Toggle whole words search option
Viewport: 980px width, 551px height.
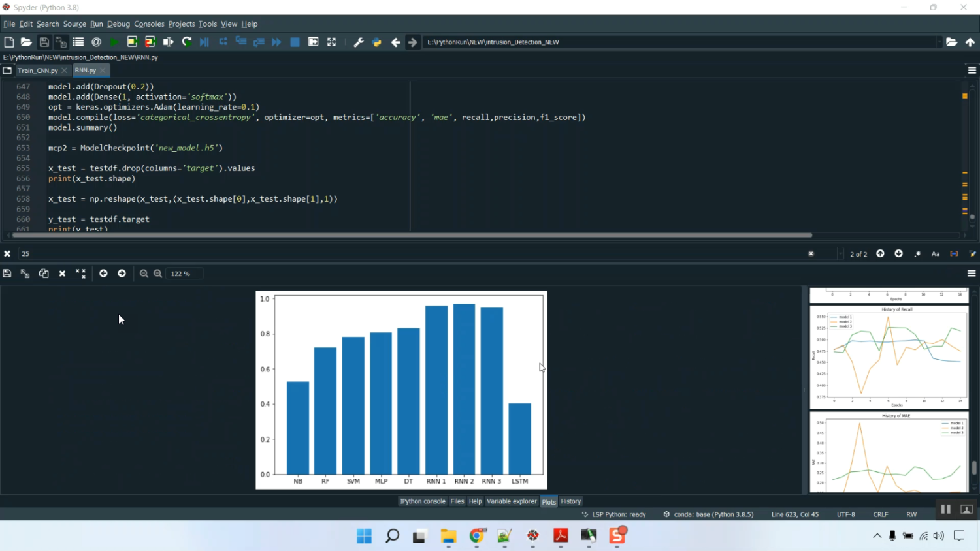click(954, 254)
